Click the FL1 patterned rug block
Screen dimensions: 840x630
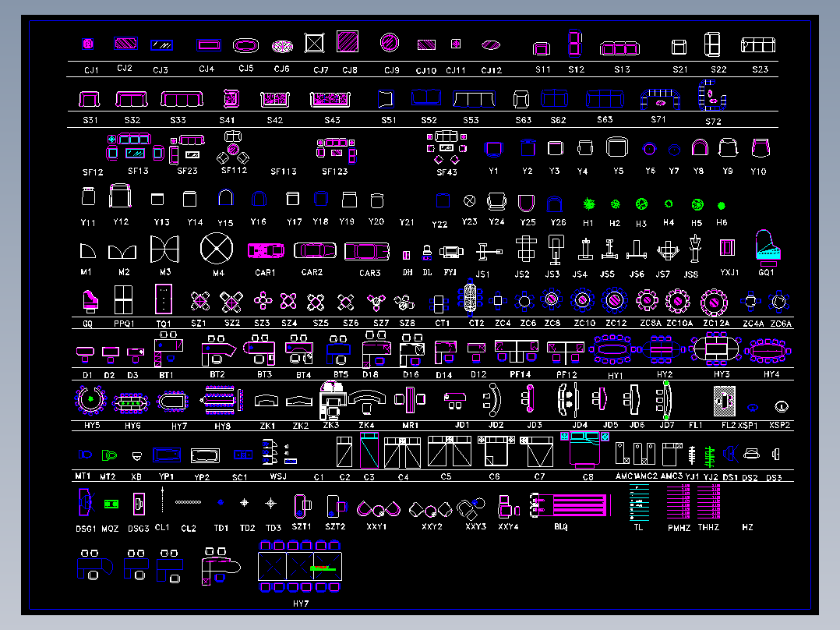[x=725, y=401]
